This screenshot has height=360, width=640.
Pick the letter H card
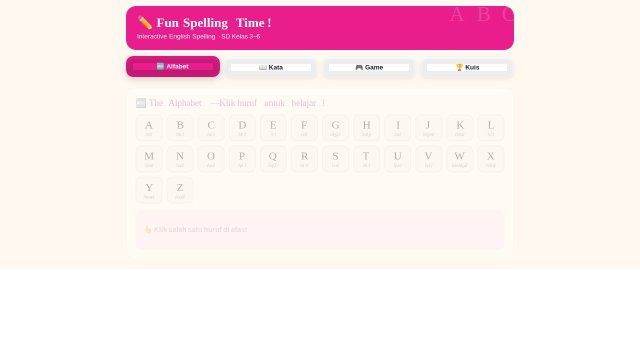pos(366,128)
